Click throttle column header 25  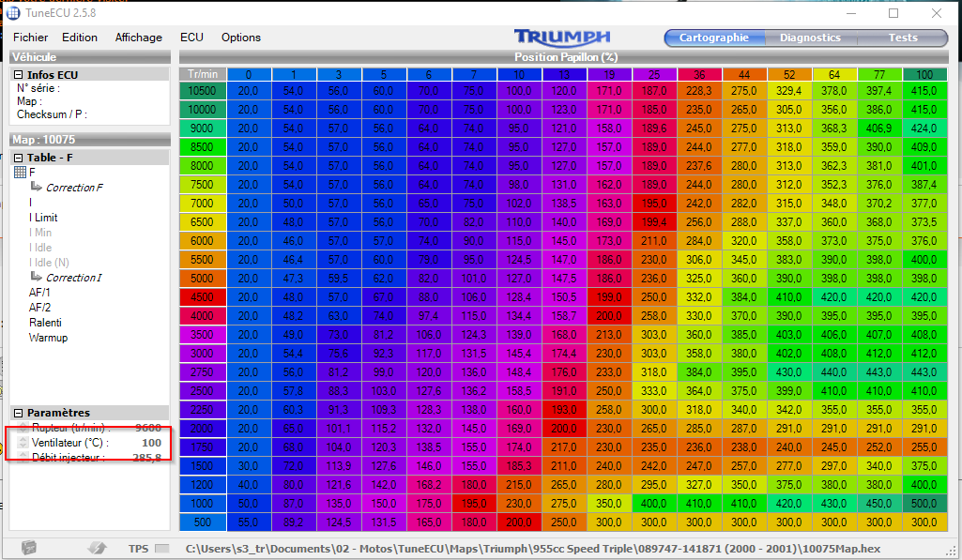pyautogui.click(x=654, y=74)
